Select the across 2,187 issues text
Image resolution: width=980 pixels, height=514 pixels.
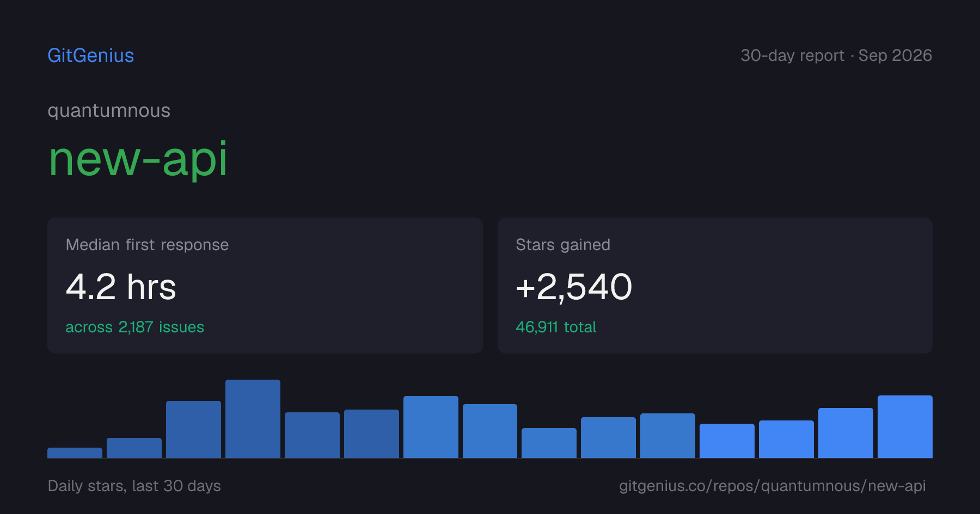pos(135,327)
